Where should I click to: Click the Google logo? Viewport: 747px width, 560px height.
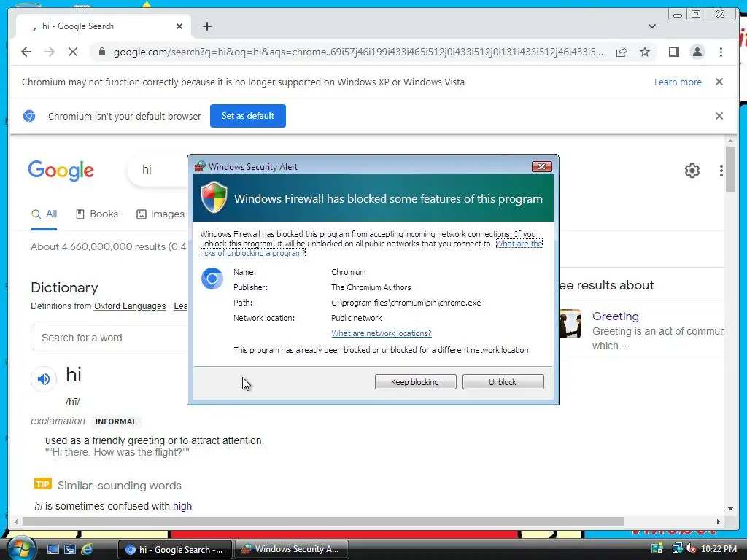point(61,171)
